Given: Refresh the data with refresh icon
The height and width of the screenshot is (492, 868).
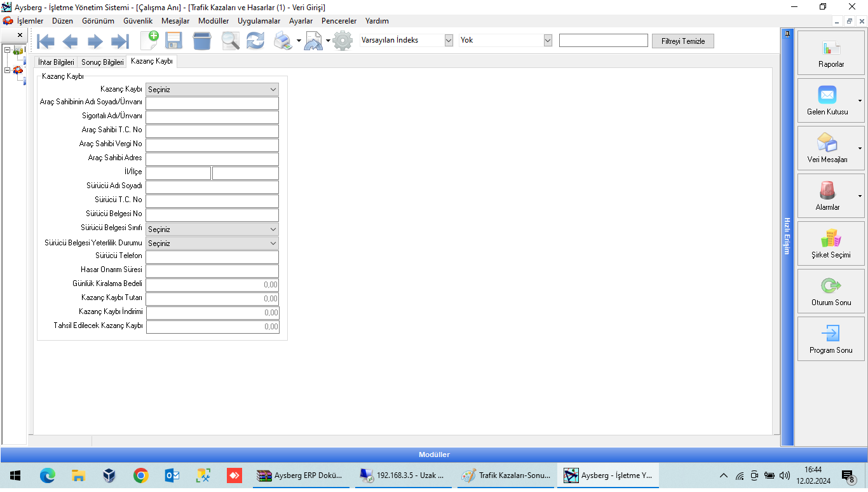Looking at the screenshot, I should pyautogui.click(x=255, y=41).
